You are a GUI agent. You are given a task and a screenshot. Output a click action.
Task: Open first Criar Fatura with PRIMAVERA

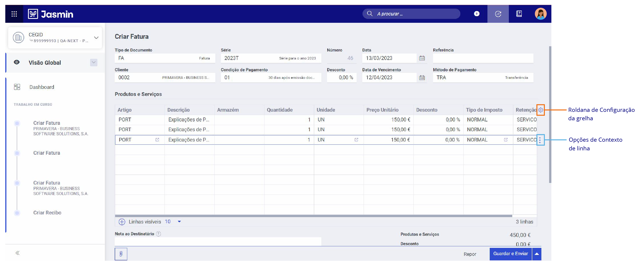(x=61, y=128)
